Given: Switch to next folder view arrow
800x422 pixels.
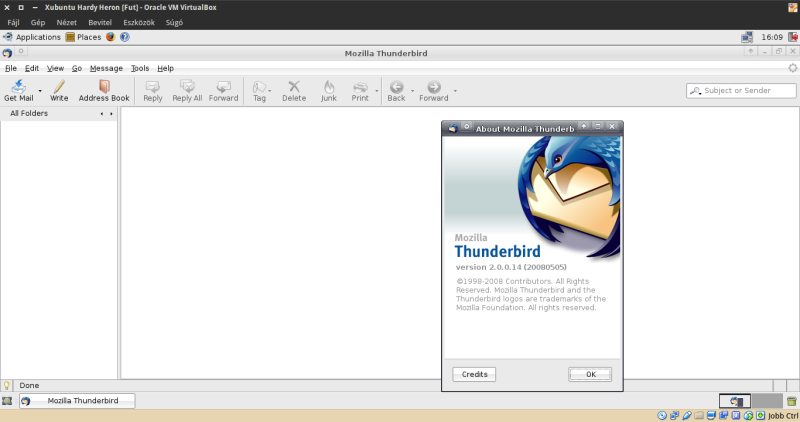Looking at the screenshot, I should tap(111, 113).
